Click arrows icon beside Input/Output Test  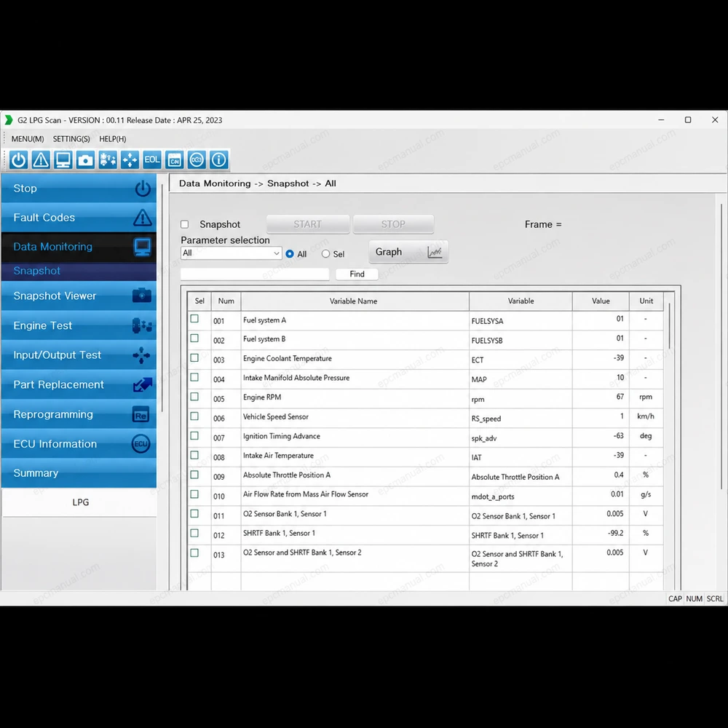tap(142, 355)
